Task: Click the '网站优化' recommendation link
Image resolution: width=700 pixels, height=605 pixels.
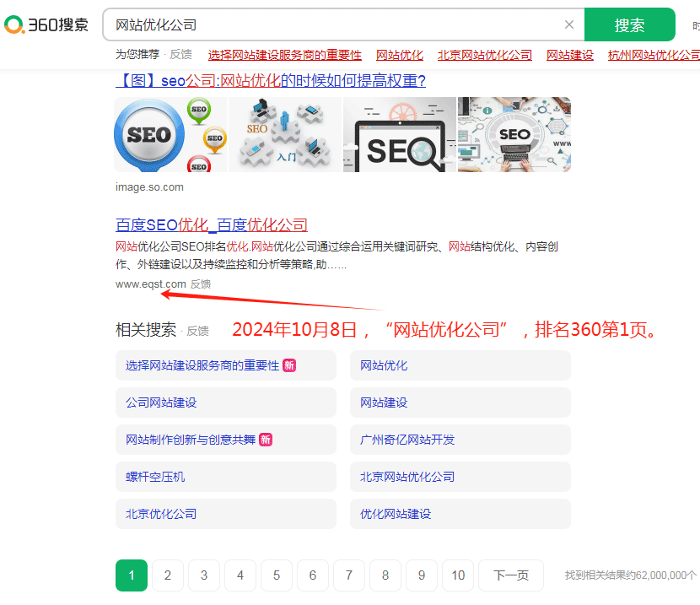Action: [x=399, y=54]
